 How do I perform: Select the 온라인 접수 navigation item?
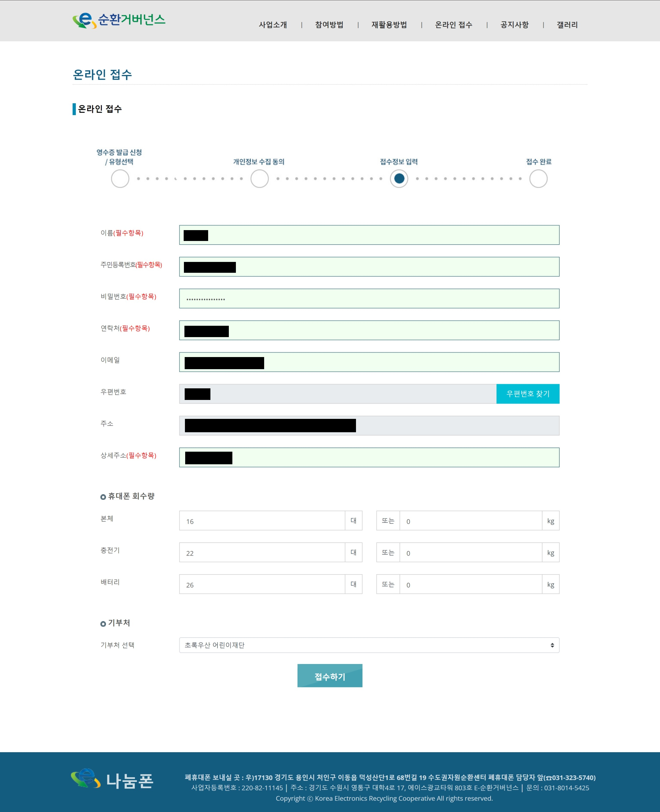click(453, 25)
